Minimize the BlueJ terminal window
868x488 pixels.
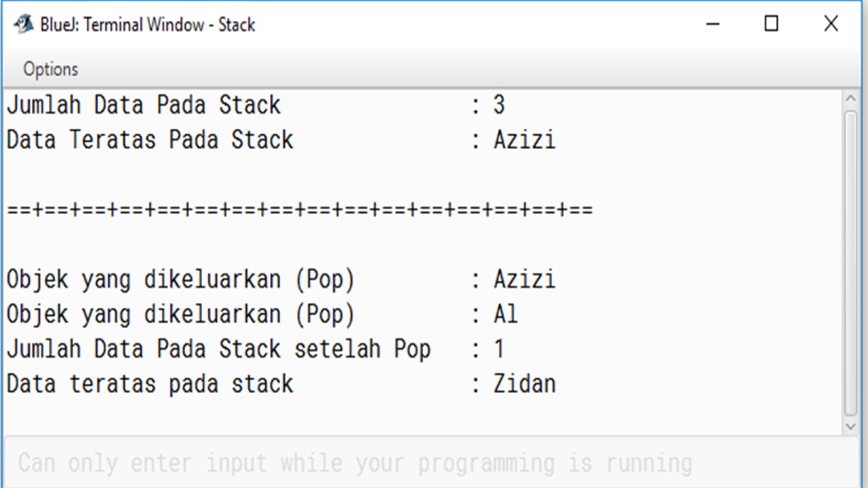point(713,24)
